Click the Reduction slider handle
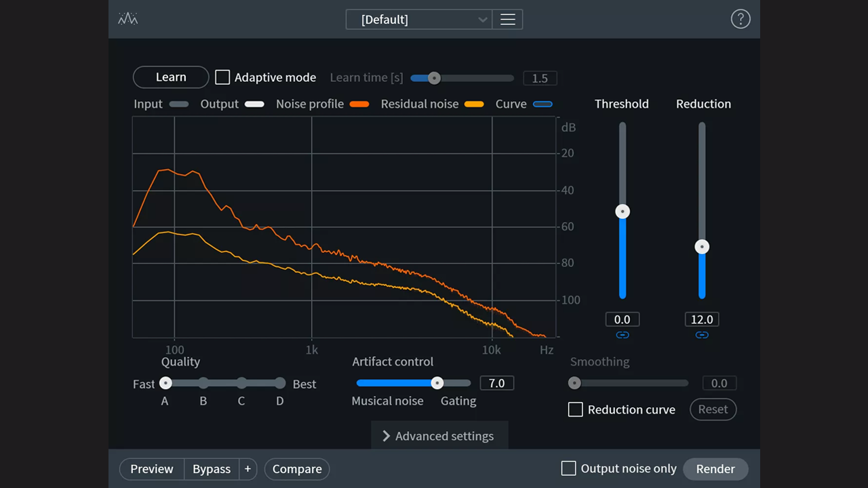 click(702, 247)
